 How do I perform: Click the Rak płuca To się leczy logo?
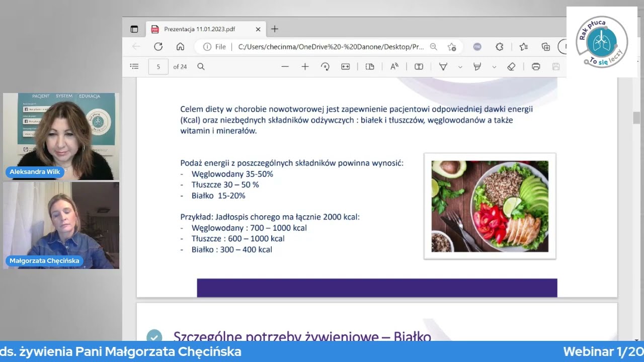[x=602, y=42]
